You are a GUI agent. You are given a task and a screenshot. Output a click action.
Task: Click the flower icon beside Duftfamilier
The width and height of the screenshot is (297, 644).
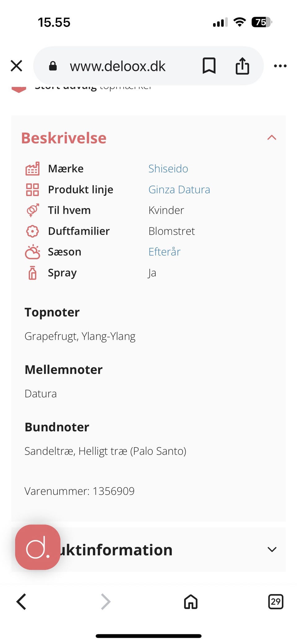(32, 231)
